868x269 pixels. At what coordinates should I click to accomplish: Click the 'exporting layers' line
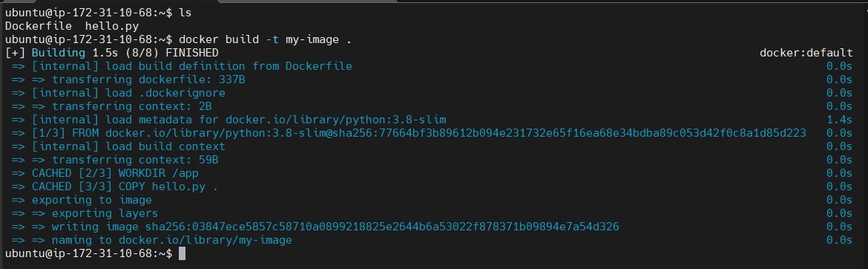(x=105, y=213)
